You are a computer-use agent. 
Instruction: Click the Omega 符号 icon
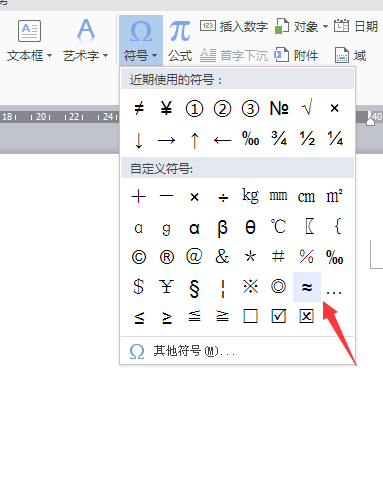(141, 32)
